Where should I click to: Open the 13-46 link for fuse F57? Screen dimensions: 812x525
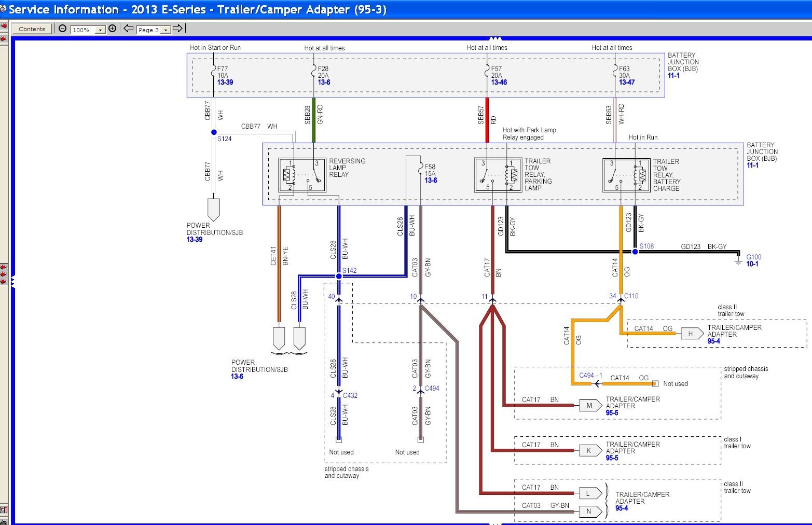[499, 82]
